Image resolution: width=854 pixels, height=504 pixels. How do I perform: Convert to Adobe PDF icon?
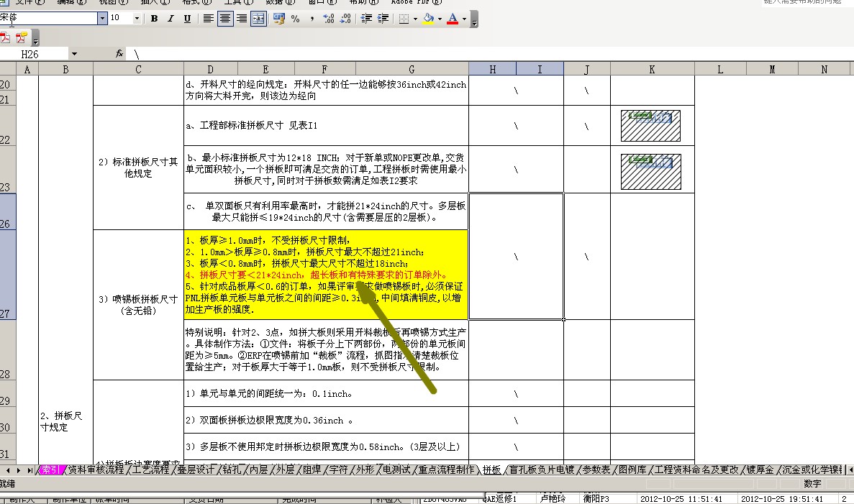pyautogui.click(x=6, y=37)
